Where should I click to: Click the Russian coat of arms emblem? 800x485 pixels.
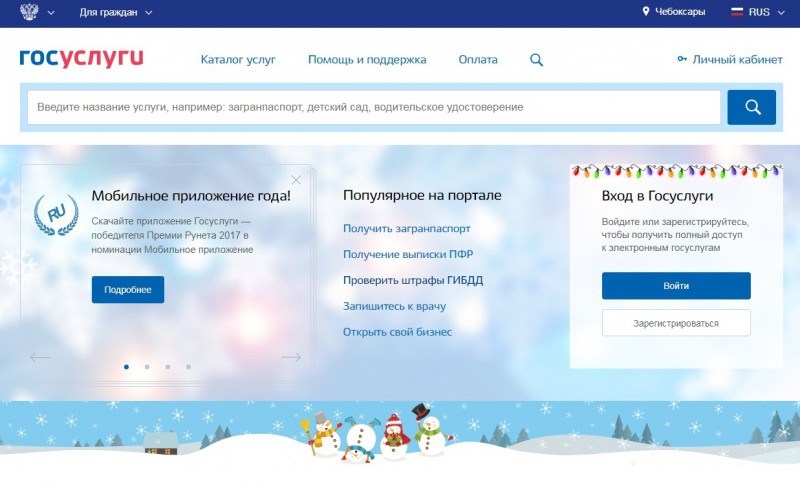(x=29, y=12)
